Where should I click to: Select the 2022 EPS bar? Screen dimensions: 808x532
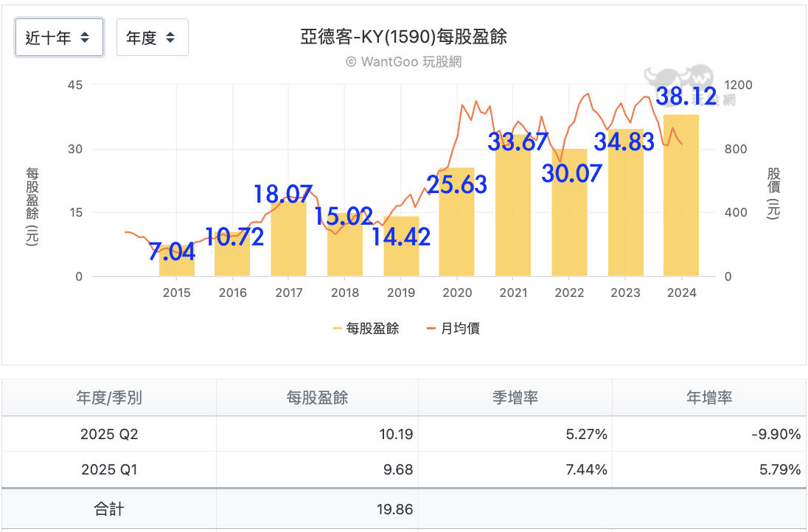point(569,212)
